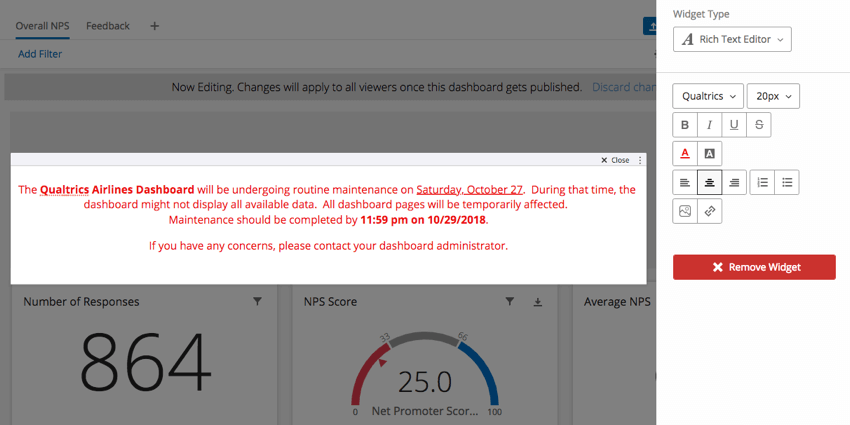850x425 pixels.
Task: Click the Add Filter link
Action: 40,54
